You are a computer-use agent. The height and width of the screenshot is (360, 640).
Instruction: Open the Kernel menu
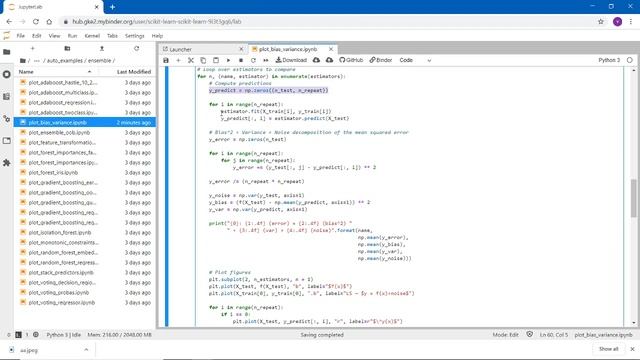[92, 36]
